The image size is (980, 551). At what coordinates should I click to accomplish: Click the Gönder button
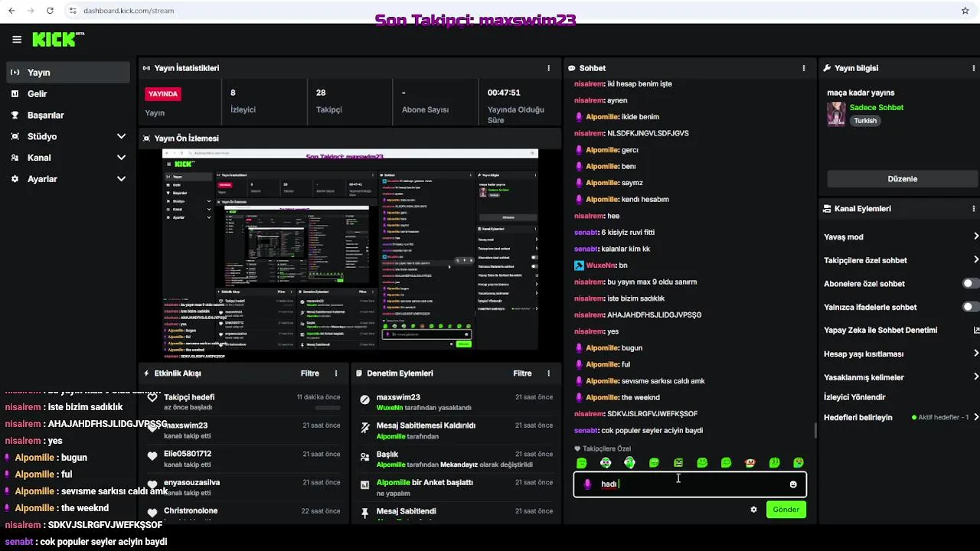786,510
